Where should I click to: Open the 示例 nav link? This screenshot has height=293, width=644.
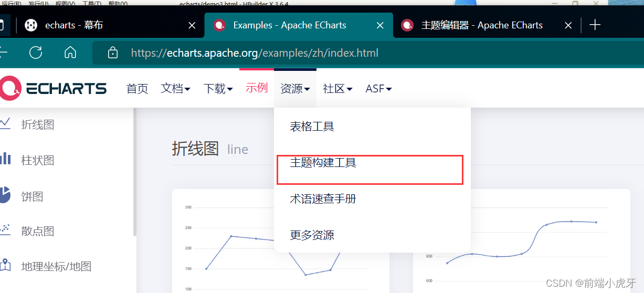pos(257,88)
